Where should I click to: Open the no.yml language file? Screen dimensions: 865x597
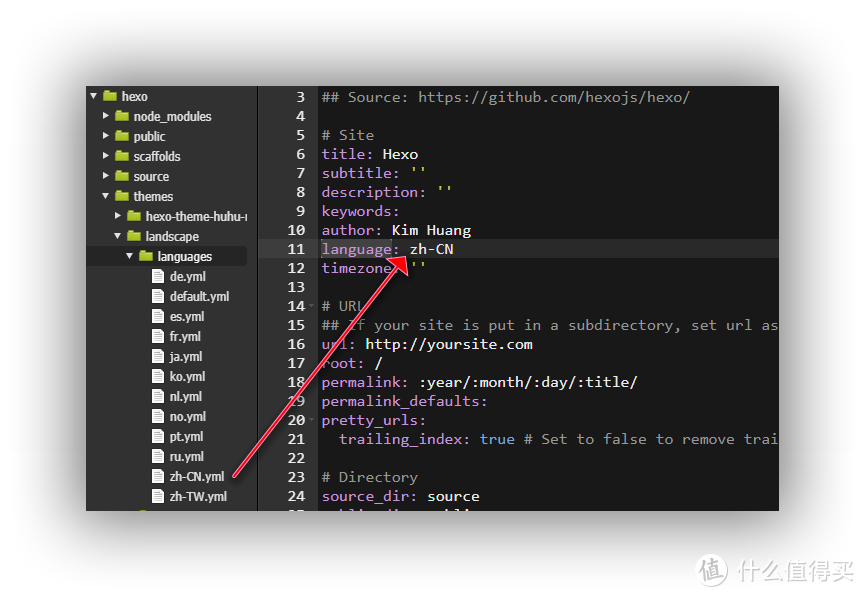click(188, 417)
